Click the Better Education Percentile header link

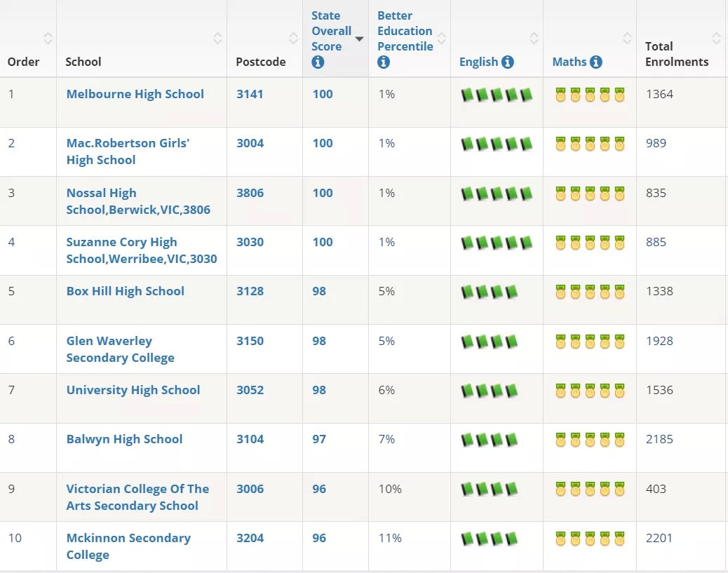(405, 31)
